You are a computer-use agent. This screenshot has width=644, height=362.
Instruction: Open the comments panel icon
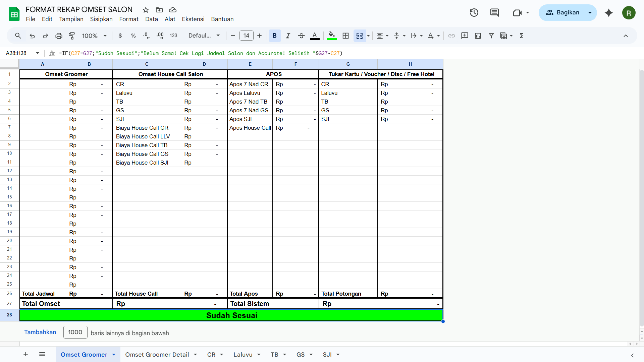[494, 13]
